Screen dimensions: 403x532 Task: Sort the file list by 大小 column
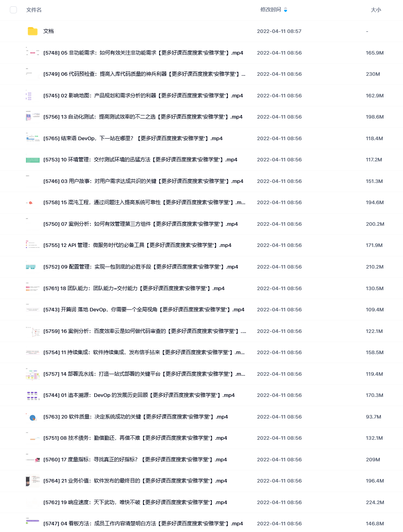point(376,10)
